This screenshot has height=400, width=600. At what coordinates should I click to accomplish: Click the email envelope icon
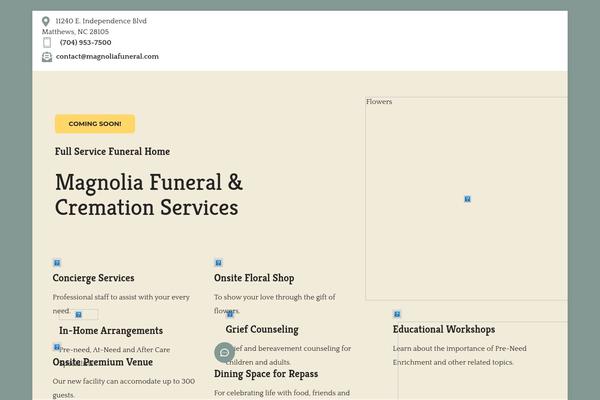[47, 57]
